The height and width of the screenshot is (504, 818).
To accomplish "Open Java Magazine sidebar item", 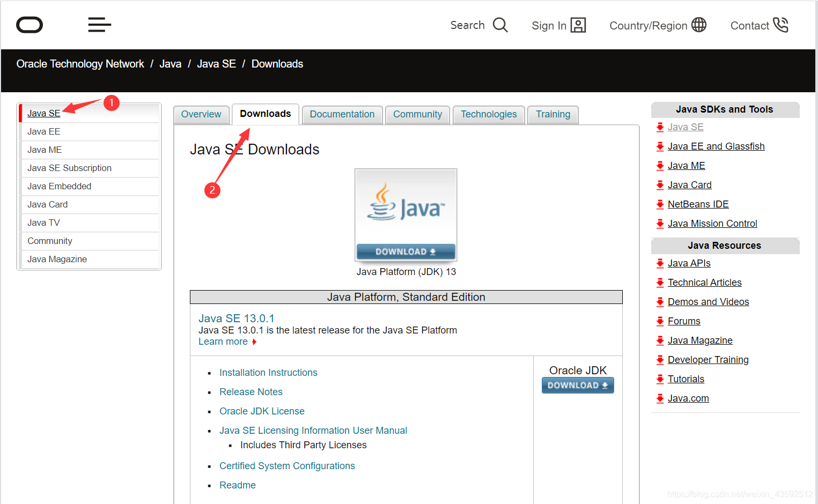I will point(89,259).
